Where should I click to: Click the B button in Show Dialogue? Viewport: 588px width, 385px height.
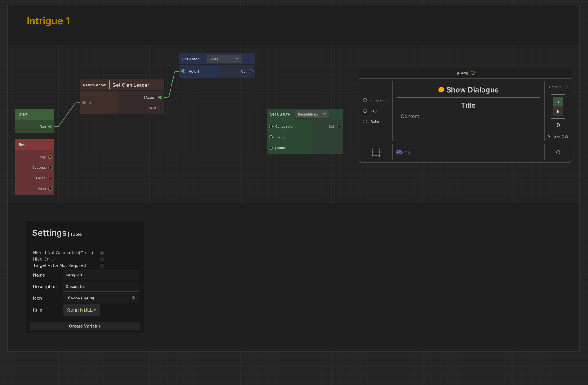pos(558,111)
